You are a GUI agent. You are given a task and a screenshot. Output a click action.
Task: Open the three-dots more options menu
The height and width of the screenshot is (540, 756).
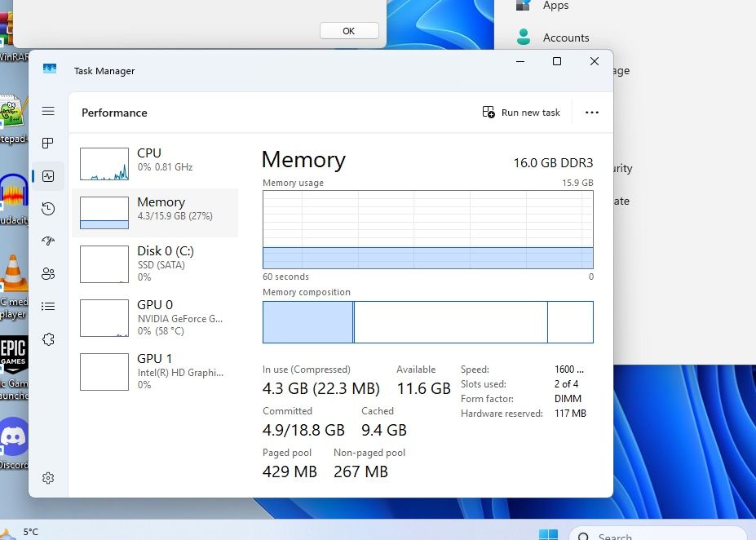[x=591, y=113]
